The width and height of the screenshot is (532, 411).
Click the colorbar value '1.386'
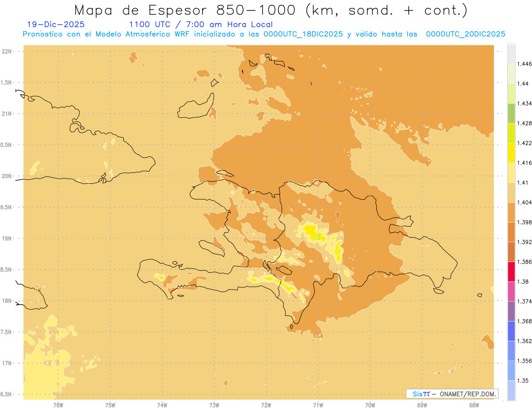[524, 262]
